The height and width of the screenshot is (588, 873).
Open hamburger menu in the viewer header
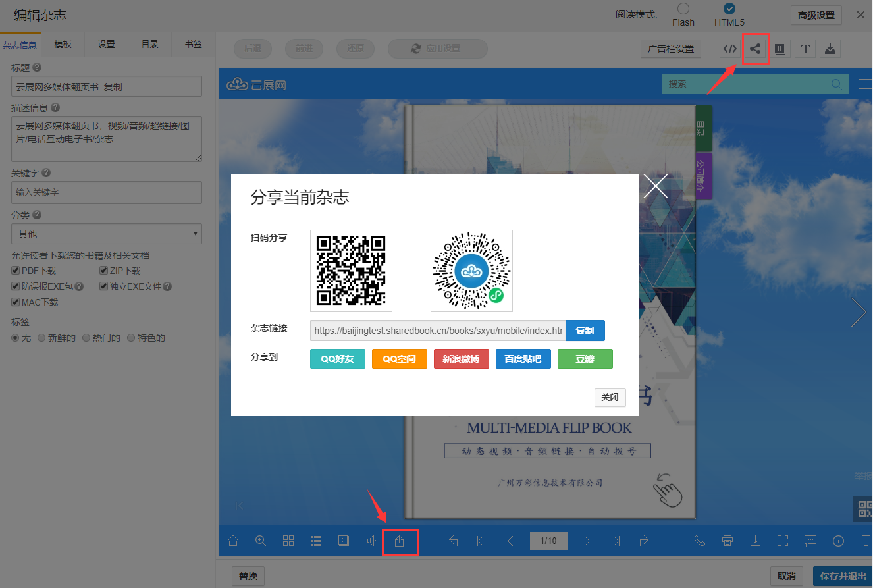click(866, 84)
